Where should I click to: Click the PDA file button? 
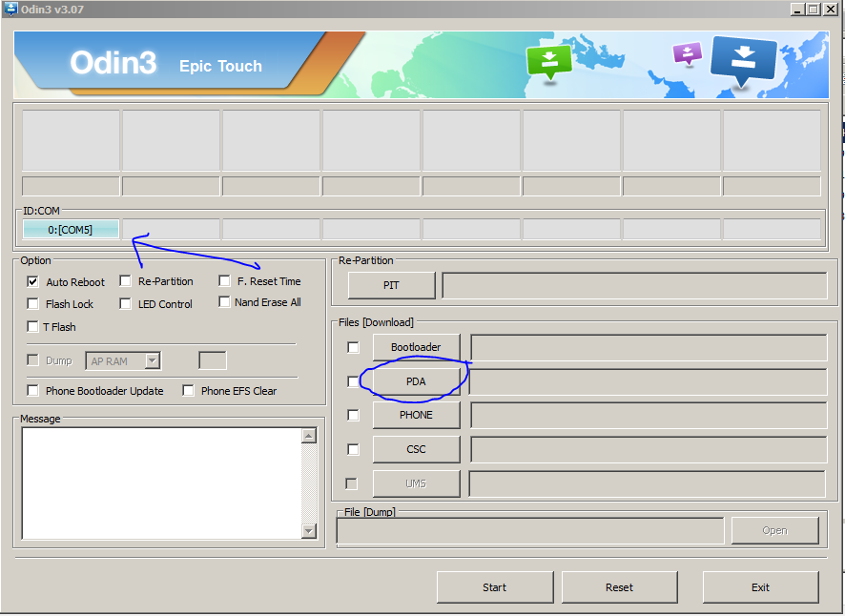(416, 381)
